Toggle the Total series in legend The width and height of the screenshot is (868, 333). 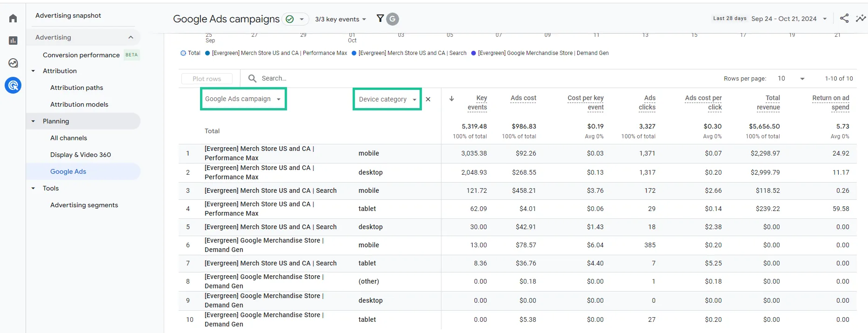[190, 53]
